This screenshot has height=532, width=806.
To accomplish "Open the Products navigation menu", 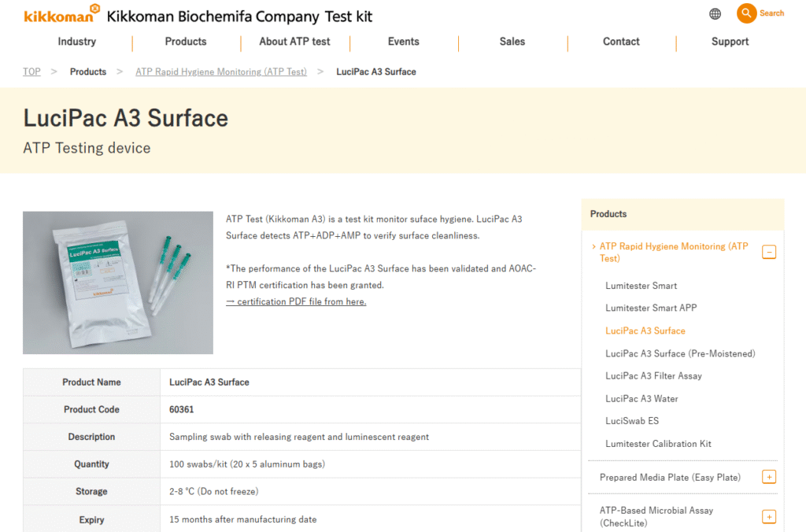I will (186, 42).
